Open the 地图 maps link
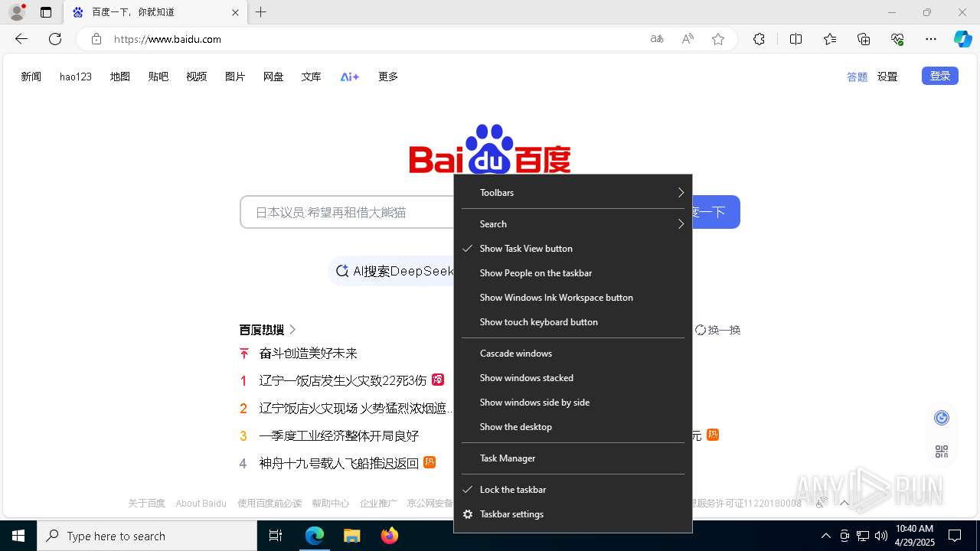980x551 pixels. coord(120,77)
